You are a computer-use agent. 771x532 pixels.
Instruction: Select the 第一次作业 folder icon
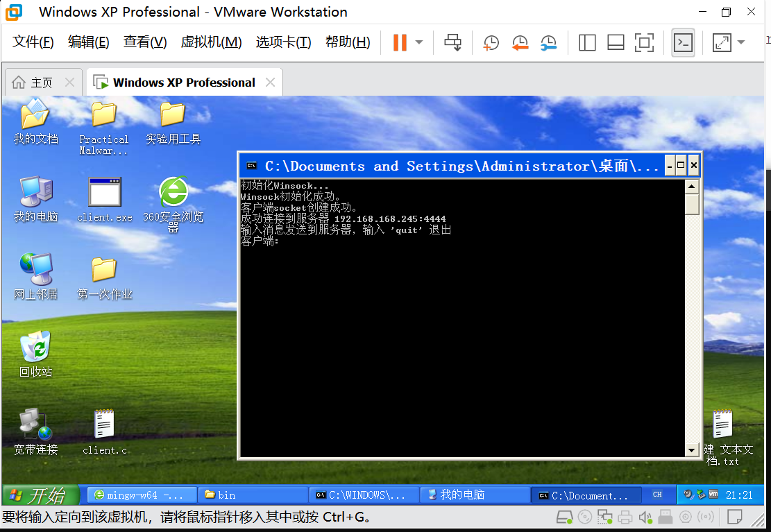click(104, 278)
